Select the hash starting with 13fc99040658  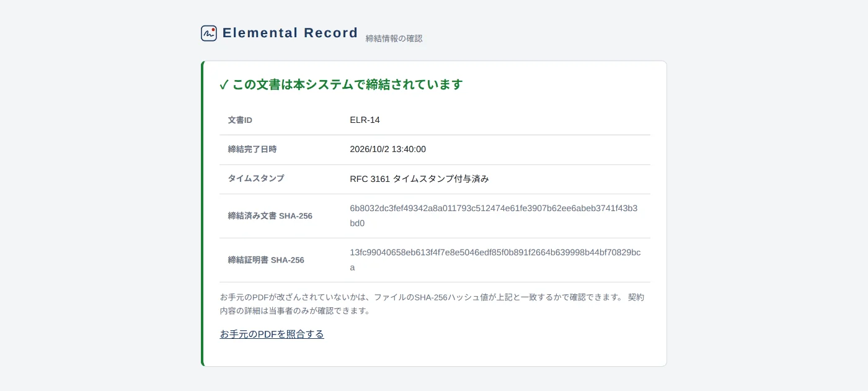pyautogui.click(x=495, y=260)
